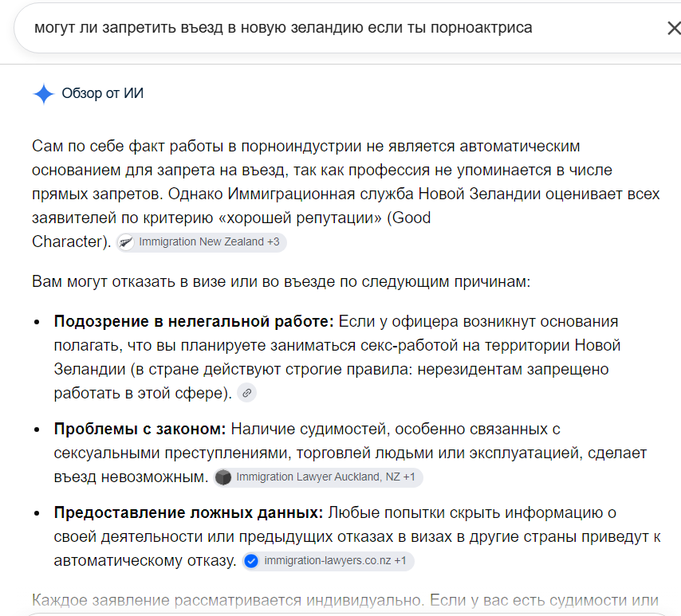Click dark cube favicon of Immigration Lawyer Auckland
681x616 pixels.
(223, 477)
